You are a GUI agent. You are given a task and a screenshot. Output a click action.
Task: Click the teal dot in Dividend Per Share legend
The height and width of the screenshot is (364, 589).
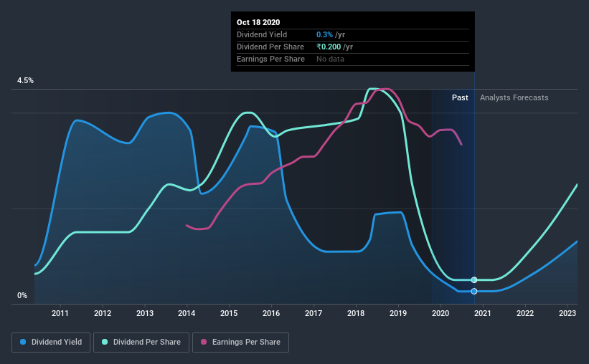point(105,342)
